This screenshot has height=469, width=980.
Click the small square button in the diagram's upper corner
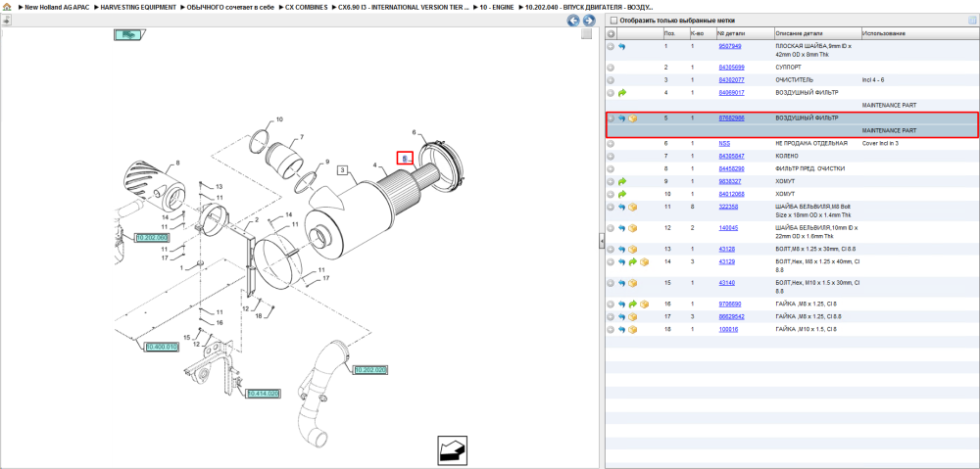pyautogui.click(x=586, y=34)
